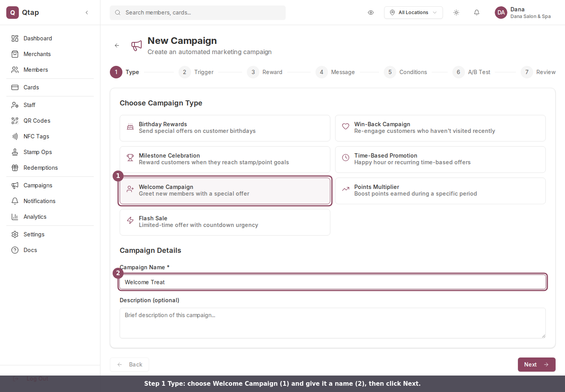Choose the Milestone Celebration type
Screen dimensions: 565x392
[225, 160]
